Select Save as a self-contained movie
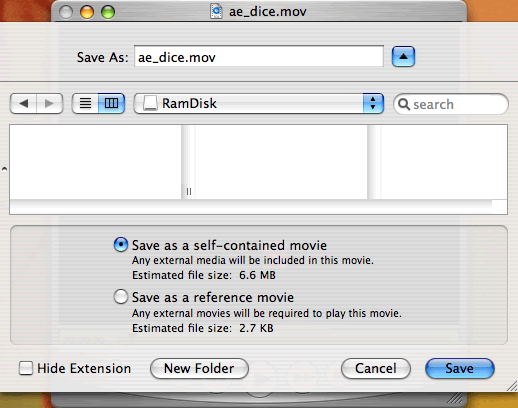The width and height of the screenshot is (518, 408). 121,245
